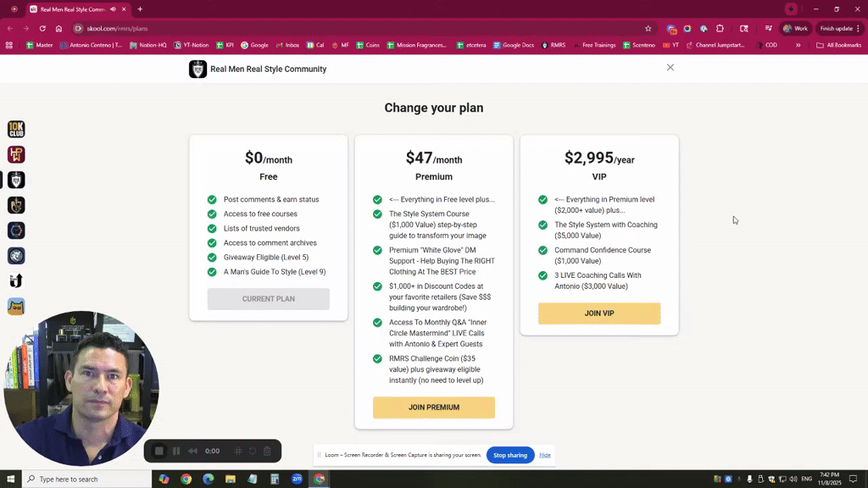The height and width of the screenshot is (488, 868).
Task: Go to the browser home page
Action: [x=58, y=28]
